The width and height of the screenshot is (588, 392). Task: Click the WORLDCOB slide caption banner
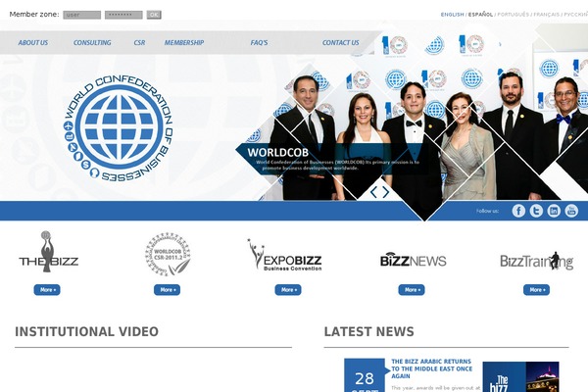[332, 159]
